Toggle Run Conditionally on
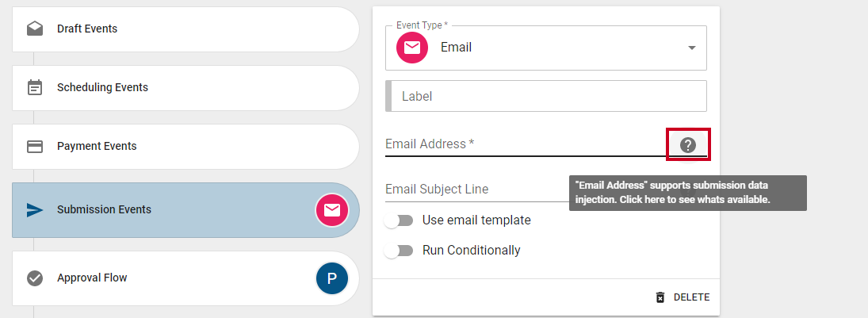Image resolution: width=868 pixels, height=318 pixels. coord(400,251)
